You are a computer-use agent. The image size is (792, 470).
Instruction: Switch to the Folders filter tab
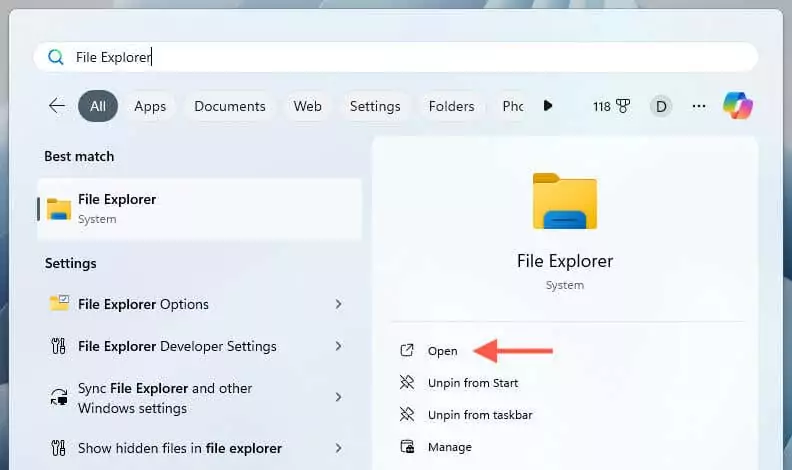click(x=452, y=106)
